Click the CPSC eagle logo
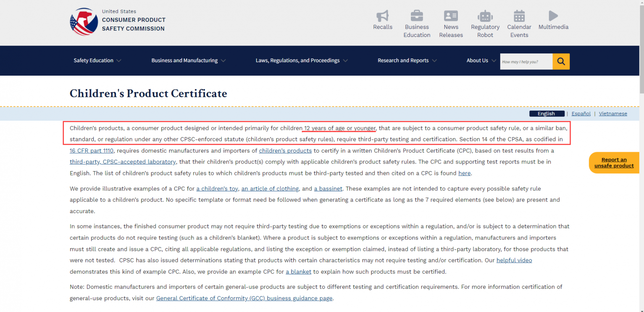 [x=84, y=22]
